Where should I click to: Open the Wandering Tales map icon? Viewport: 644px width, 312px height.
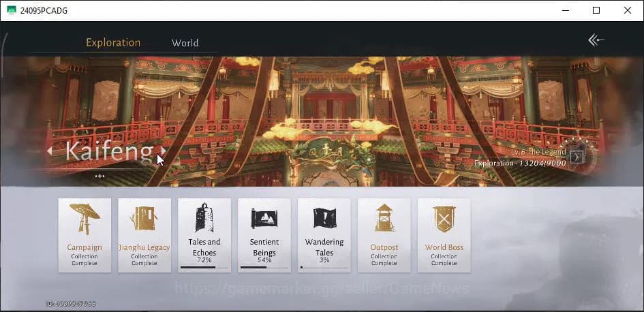(324, 218)
